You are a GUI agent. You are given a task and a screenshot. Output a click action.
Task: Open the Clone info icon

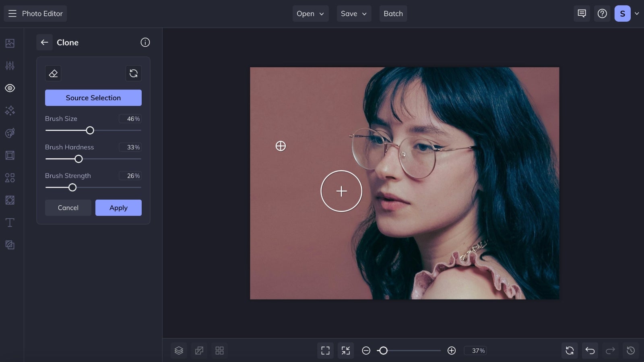point(145,42)
